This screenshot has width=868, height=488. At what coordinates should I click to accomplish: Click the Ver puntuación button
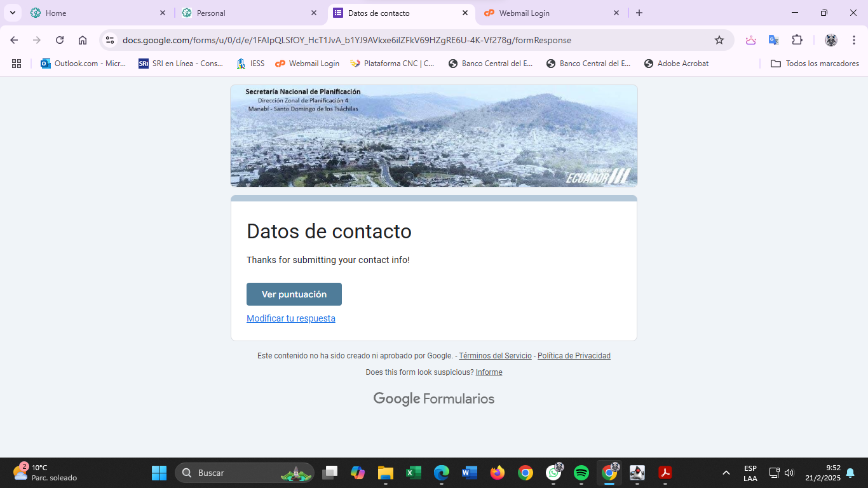click(294, 294)
